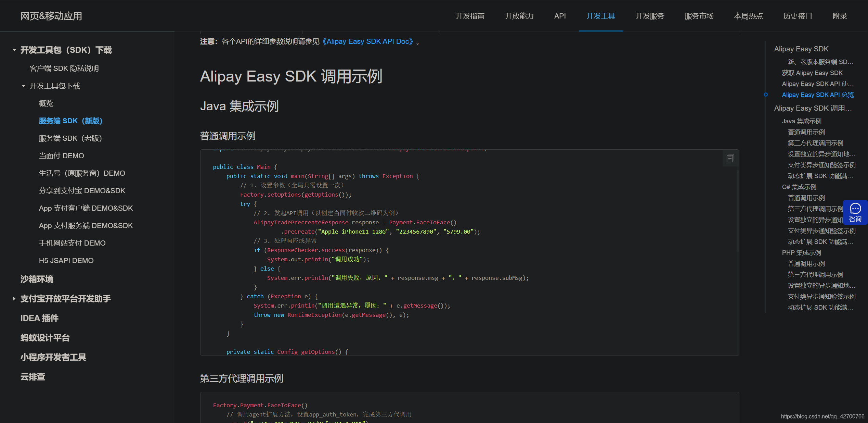Open 分享到支付宝 DEMO&SDK entry
Viewport: 868px width, 423px height.
[82, 191]
